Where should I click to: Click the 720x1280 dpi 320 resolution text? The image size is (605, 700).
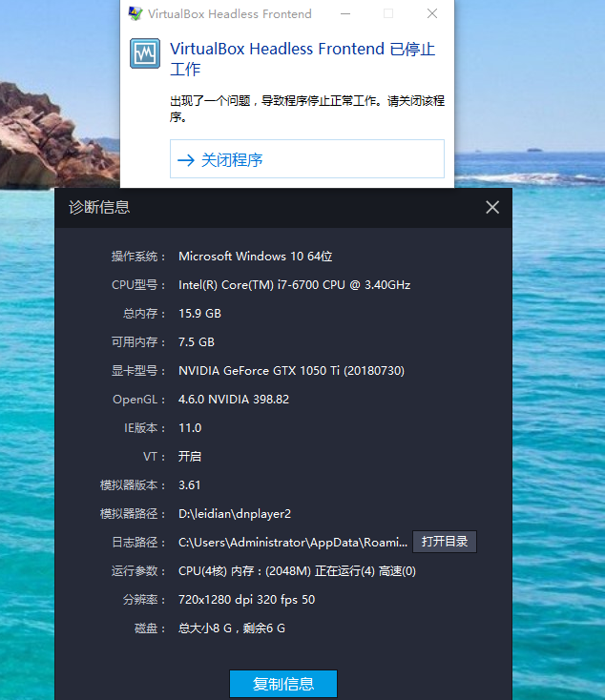246,599
